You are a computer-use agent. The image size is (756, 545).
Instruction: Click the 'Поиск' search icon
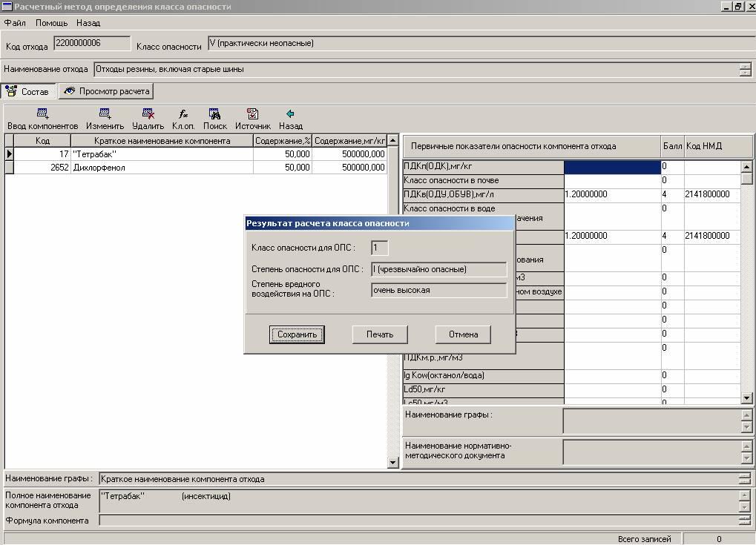(214, 114)
